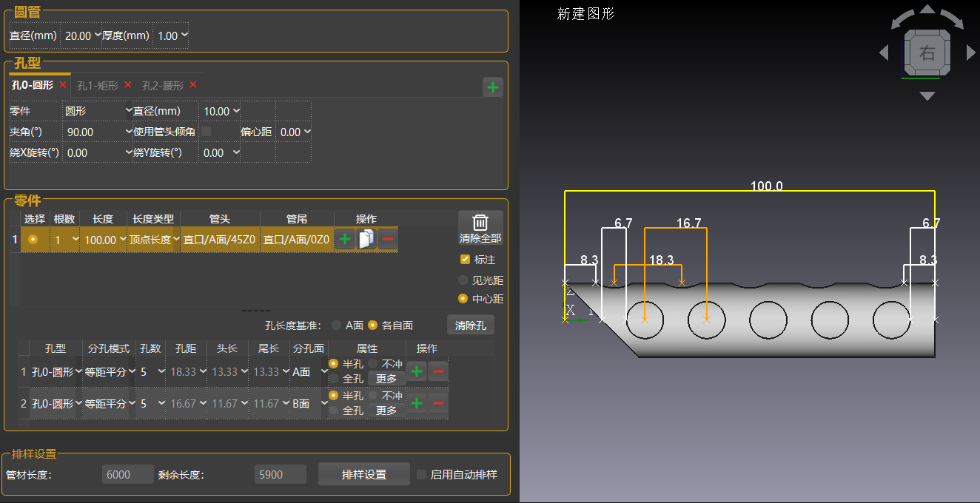980x503 pixels.
Task: Toggle the 标注 checkbox
Action: coord(465,260)
